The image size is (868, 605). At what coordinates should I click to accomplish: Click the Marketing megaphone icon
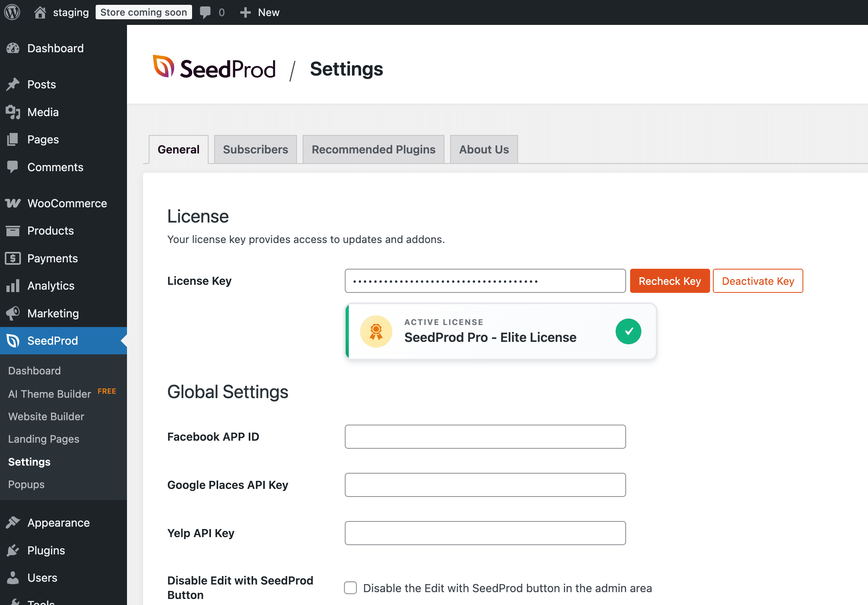pyautogui.click(x=13, y=313)
